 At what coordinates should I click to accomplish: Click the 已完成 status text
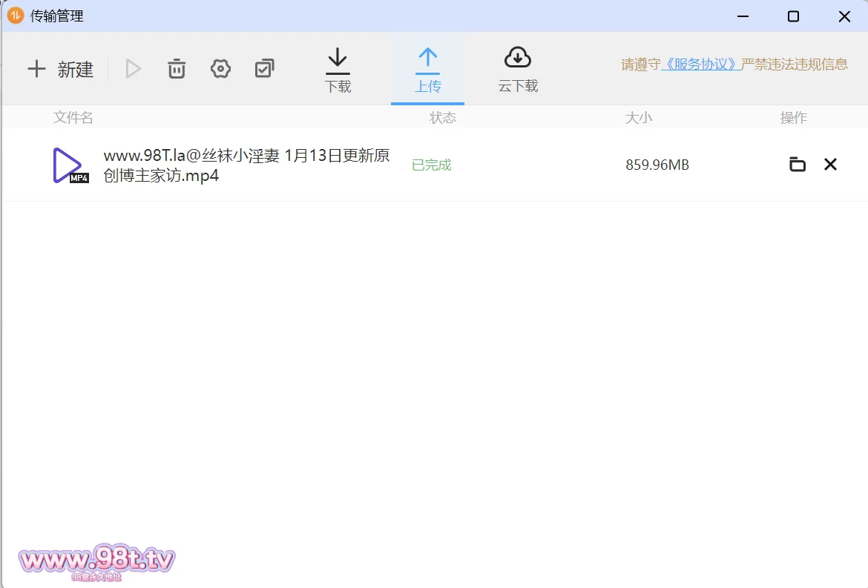[x=432, y=165]
